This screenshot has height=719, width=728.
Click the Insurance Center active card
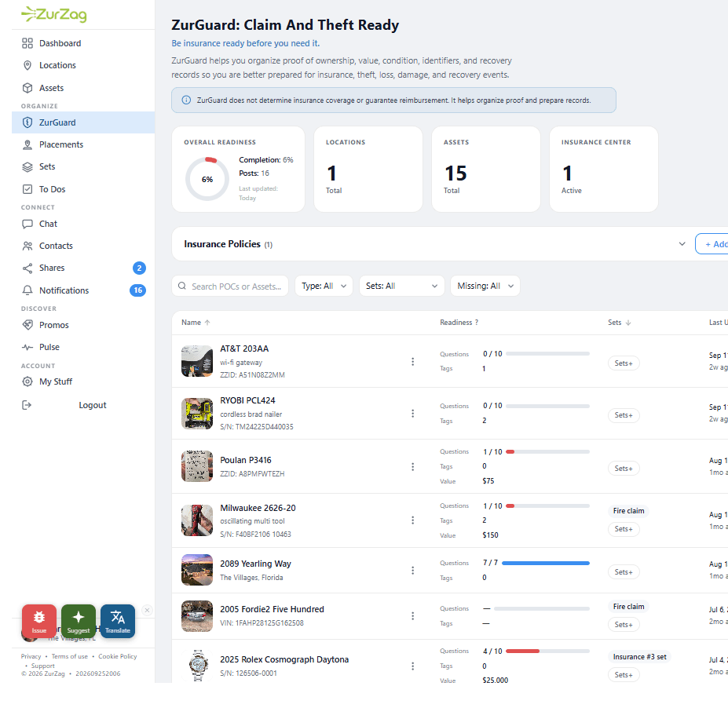tap(604, 170)
